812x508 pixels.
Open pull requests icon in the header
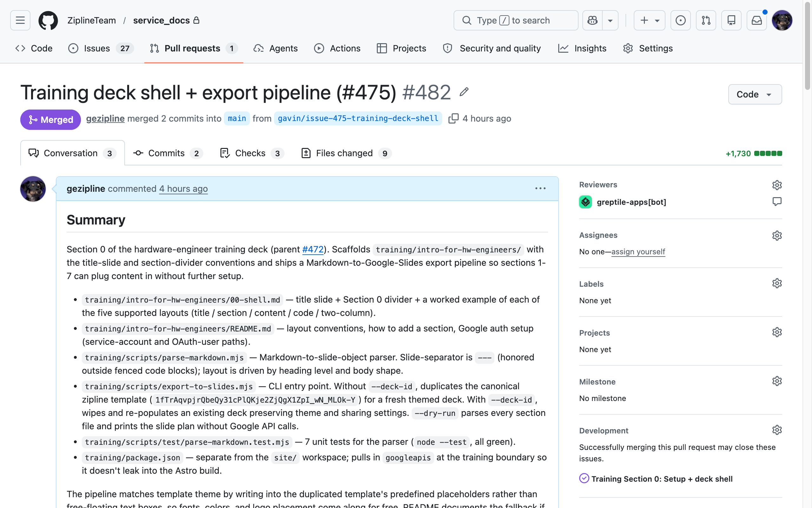[x=706, y=21]
